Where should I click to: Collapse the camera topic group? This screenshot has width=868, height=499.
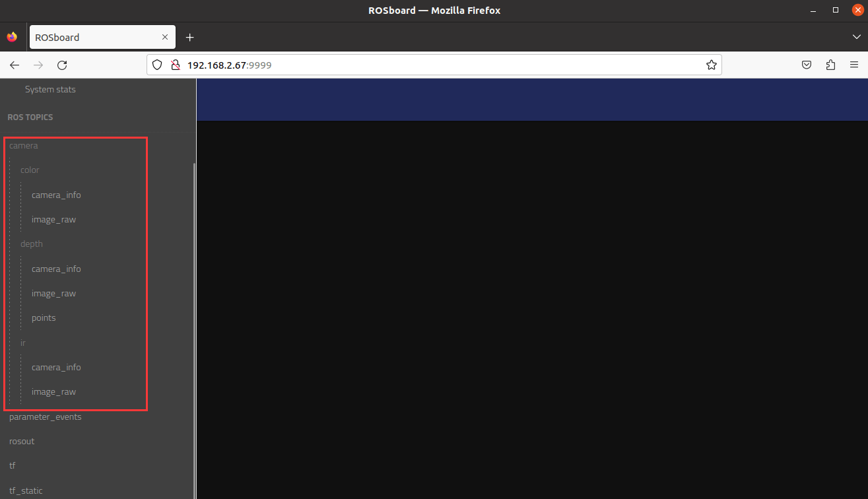point(23,145)
